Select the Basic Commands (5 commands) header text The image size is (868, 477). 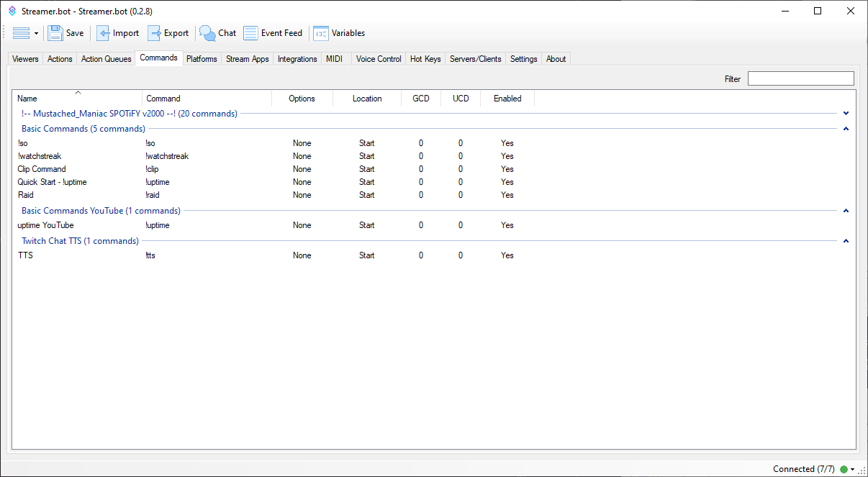(x=83, y=129)
